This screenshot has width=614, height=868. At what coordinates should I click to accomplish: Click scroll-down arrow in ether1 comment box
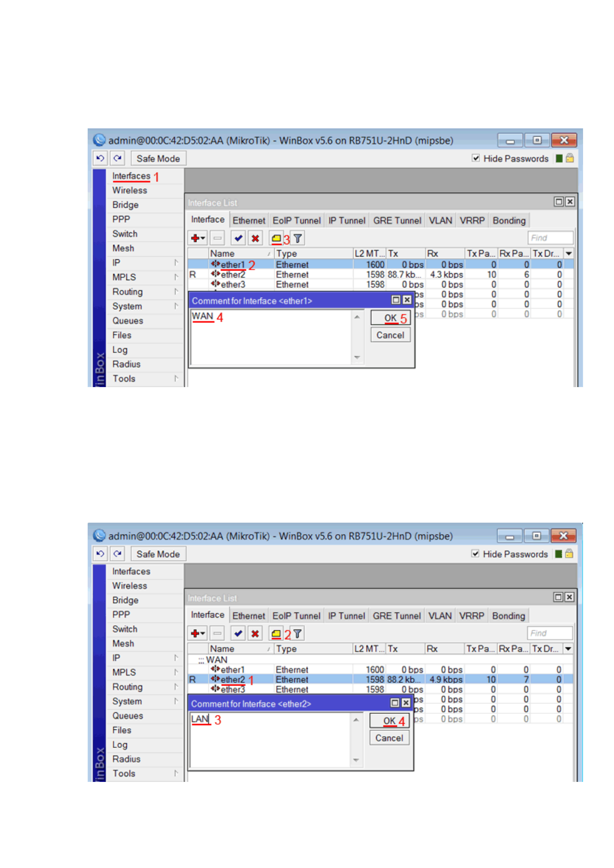(357, 357)
